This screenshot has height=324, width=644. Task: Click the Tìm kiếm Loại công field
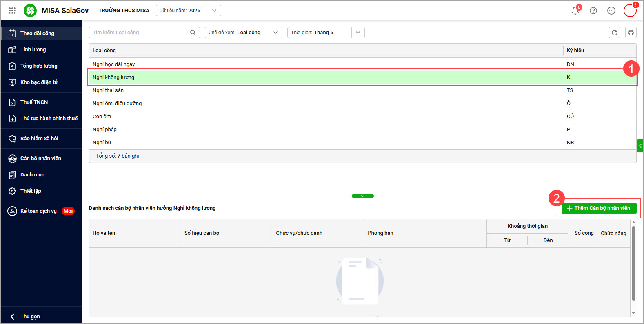coord(139,33)
